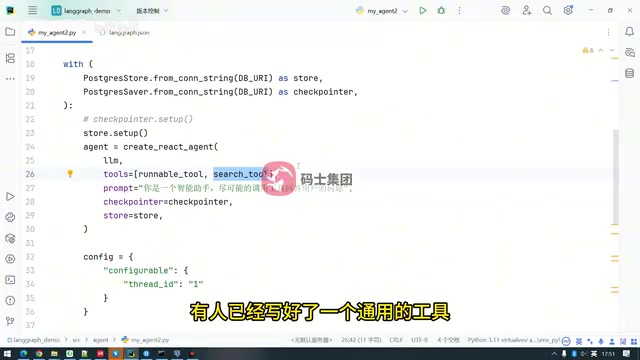
Task: Start debugging with the bug icon
Action: pyautogui.click(x=441, y=11)
